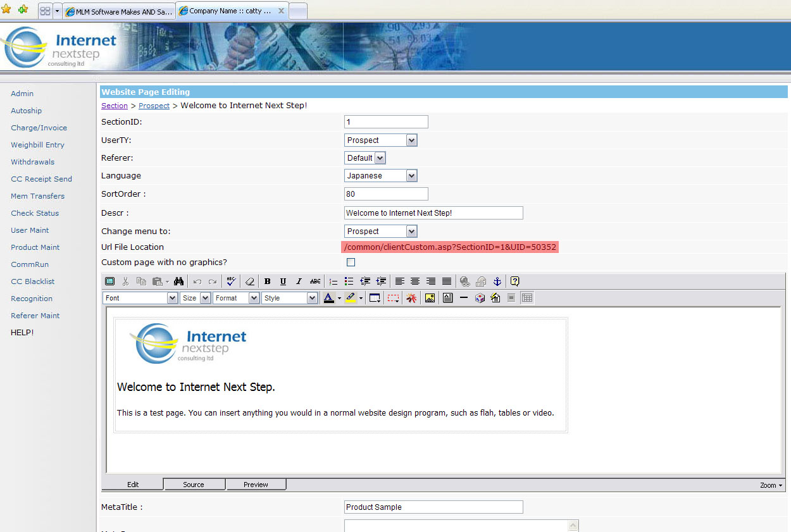The image size is (791, 532).
Task: Insert an anchor with the anchor icon
Action: coord(497,281)
